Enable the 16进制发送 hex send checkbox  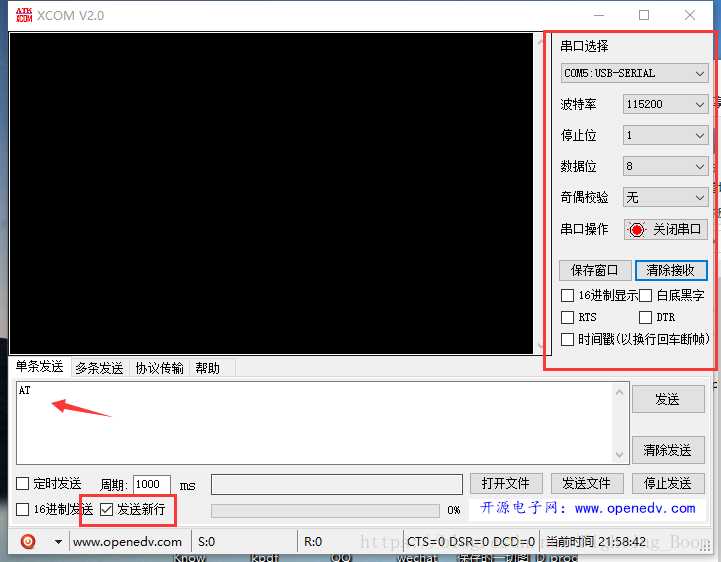click(x=23, y=510)
